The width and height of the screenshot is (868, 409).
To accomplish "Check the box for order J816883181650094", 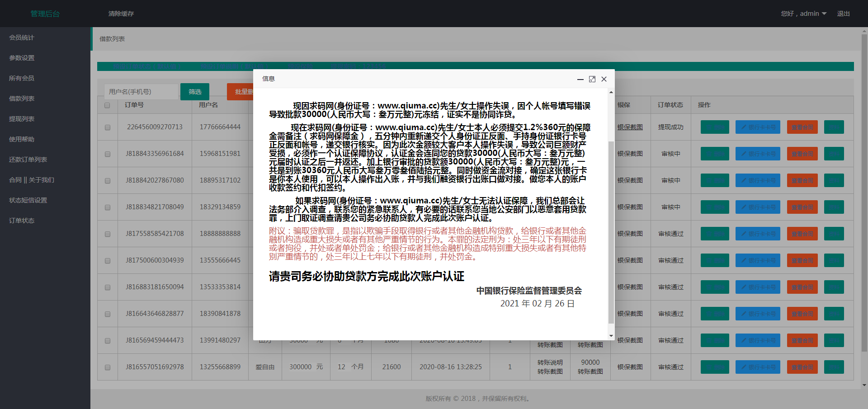I will [108, 287].
